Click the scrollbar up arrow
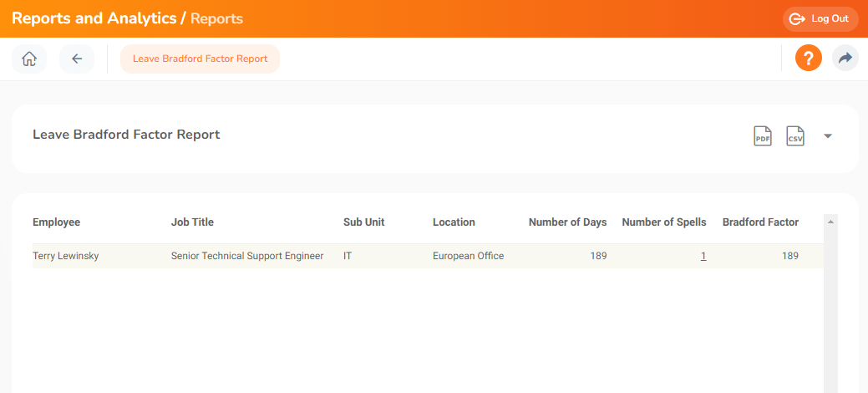 pyautogui.click(x=830, y=222)
